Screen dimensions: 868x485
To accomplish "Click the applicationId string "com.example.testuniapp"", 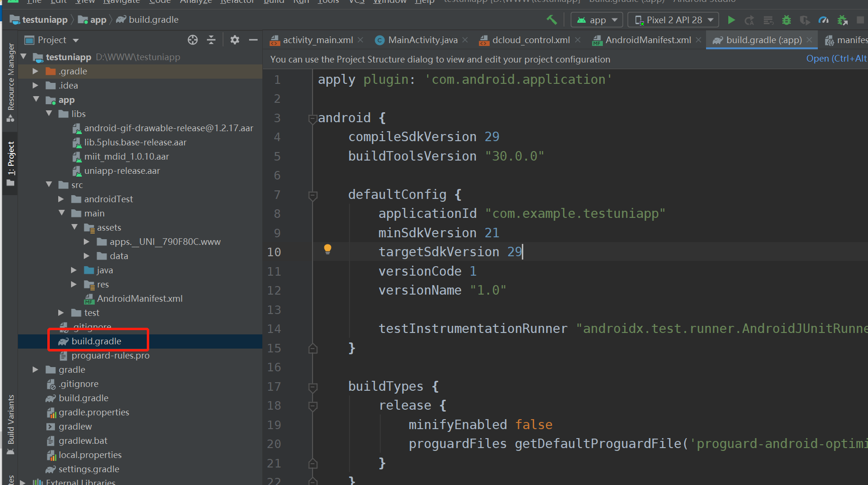I will [575, 214].
